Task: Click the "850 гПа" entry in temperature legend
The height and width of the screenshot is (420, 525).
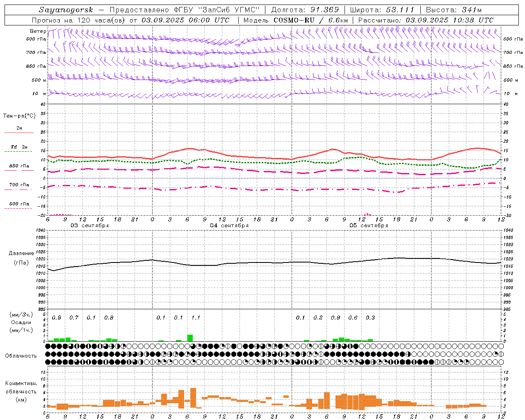Action: coord(19,166)
